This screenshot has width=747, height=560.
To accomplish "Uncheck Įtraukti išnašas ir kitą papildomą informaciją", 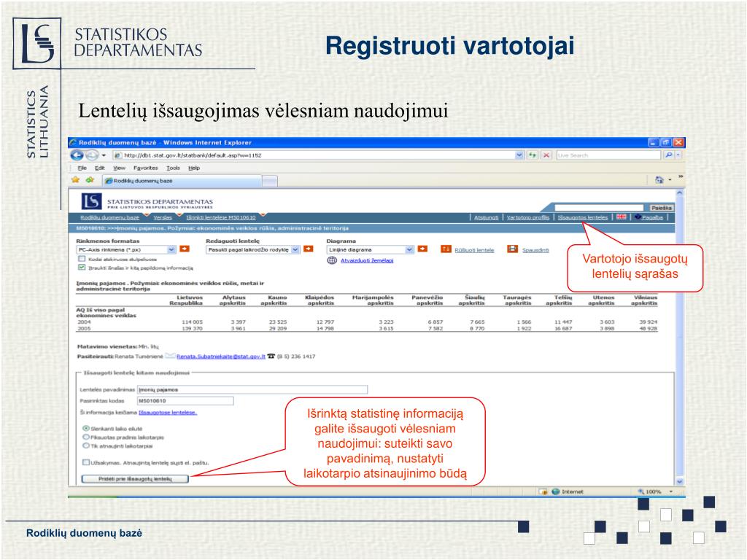I will click(x=82, y=267).
